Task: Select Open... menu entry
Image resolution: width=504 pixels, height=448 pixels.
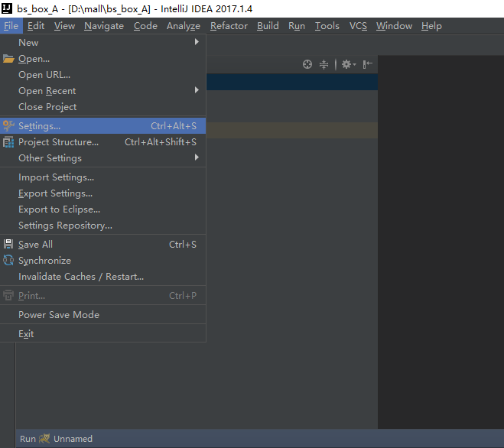Action: (102, 59)
